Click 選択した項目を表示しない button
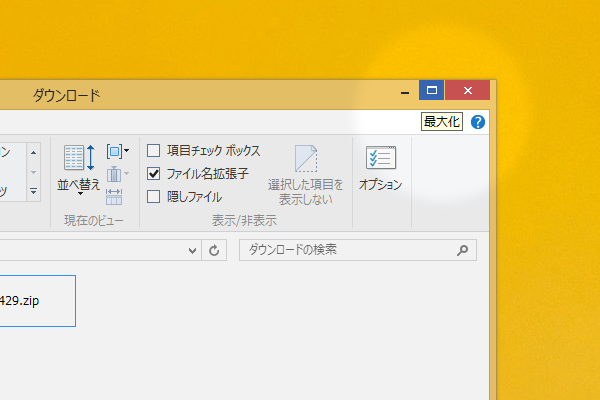Screen dimensions: 600x400 pos(305,175)
